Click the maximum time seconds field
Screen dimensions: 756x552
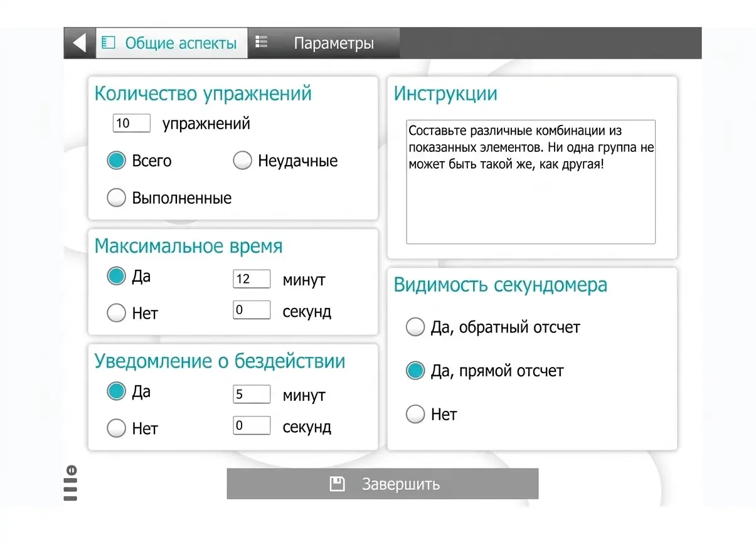(x=252, y=310)
